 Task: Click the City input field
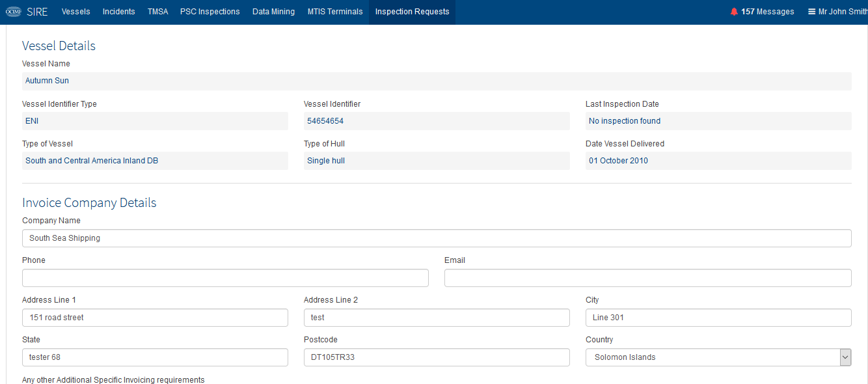[718, 318]
